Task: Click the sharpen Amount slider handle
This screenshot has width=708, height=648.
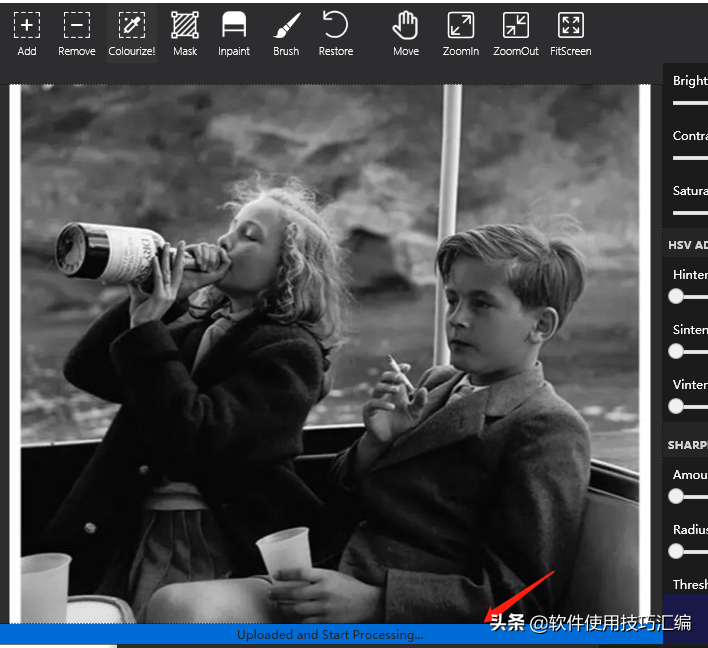Action: (677, 496)
